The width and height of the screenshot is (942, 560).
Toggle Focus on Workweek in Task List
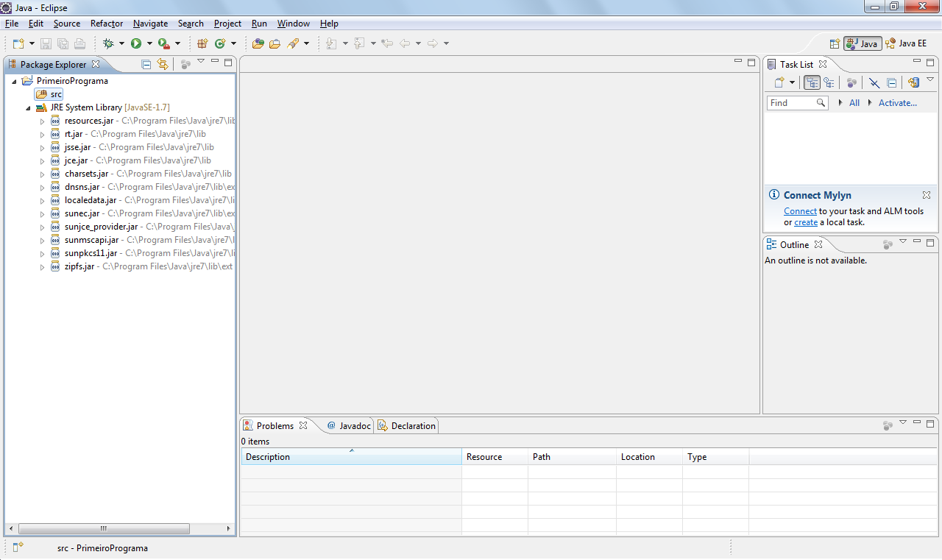[851, 83]
